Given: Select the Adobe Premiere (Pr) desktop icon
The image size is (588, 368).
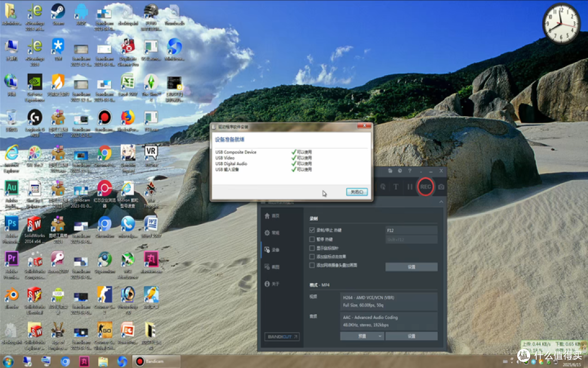Looking at the screenshot, I should point(11,264).
